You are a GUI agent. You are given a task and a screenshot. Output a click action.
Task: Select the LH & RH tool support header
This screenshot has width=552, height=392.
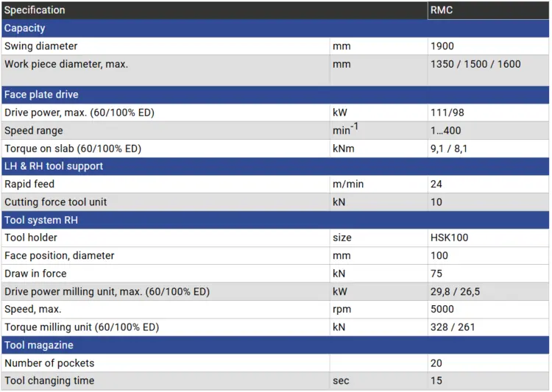[54, 166]
